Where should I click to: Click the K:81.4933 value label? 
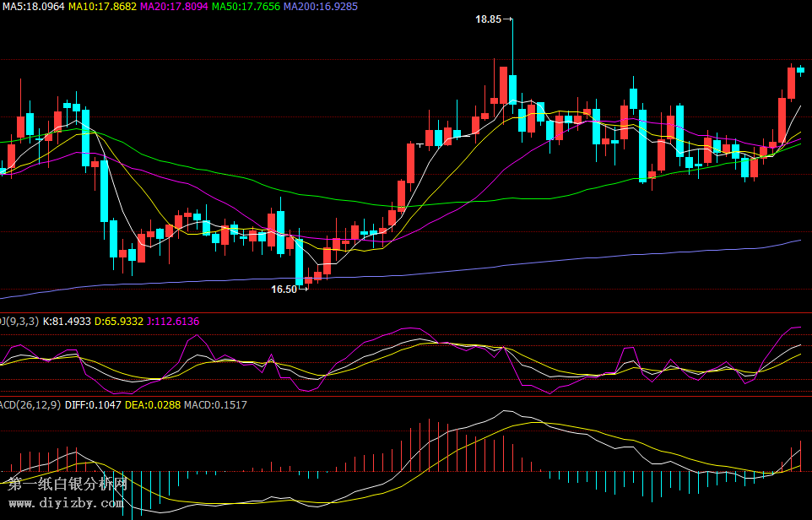(67, 321)
